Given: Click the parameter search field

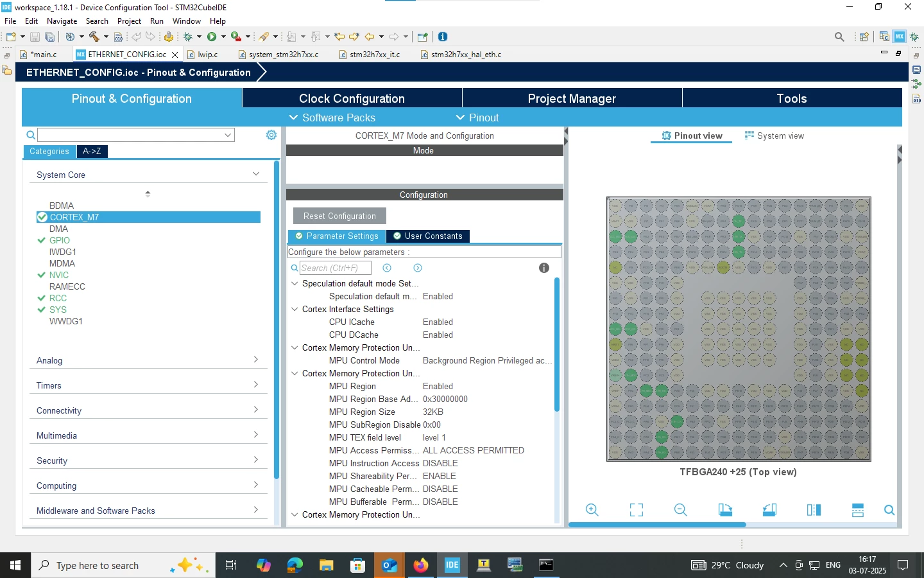Looking at the screenshot, I should 336,268.
